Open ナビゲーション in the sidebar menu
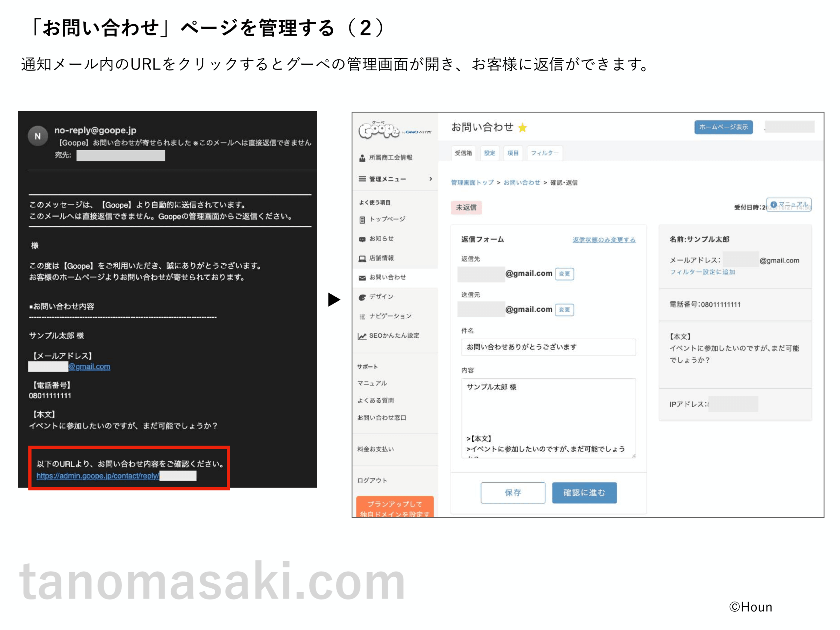 point(390,316)
